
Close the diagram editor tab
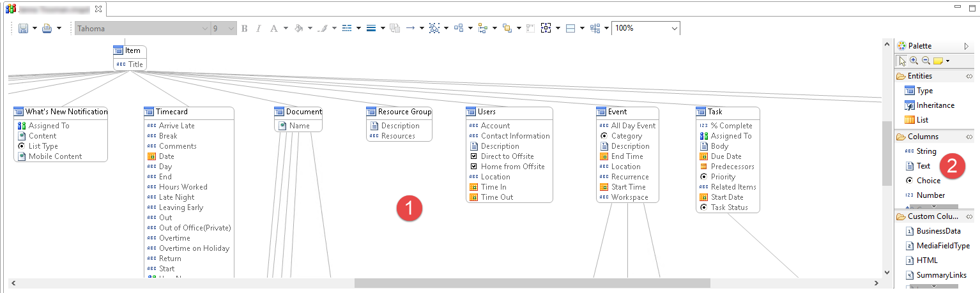pos(98,9)
